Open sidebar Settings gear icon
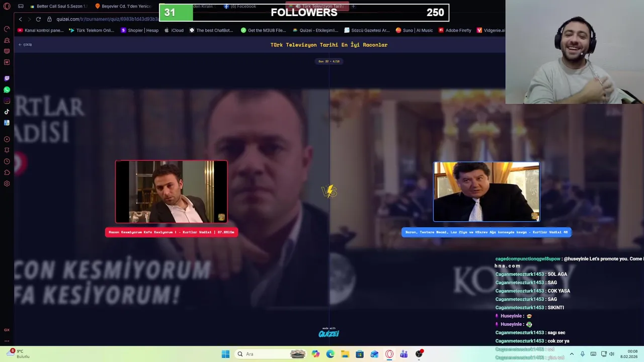Screen dimensions: 644x362 tap(7, 184)
